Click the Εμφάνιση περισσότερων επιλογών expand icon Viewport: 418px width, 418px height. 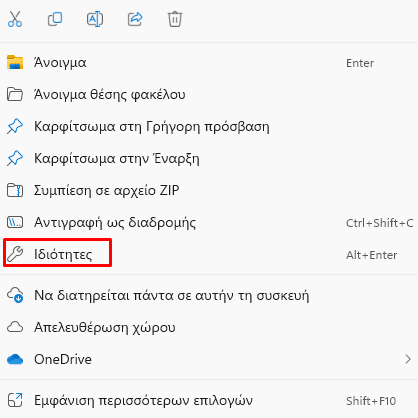click(x=15, y=400)
